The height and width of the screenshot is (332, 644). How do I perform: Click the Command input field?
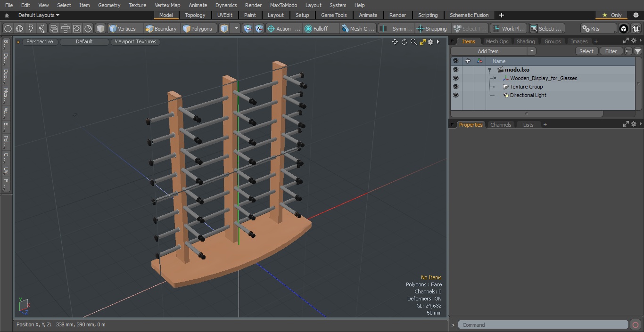pyautogui.click(x=543, y=325)
